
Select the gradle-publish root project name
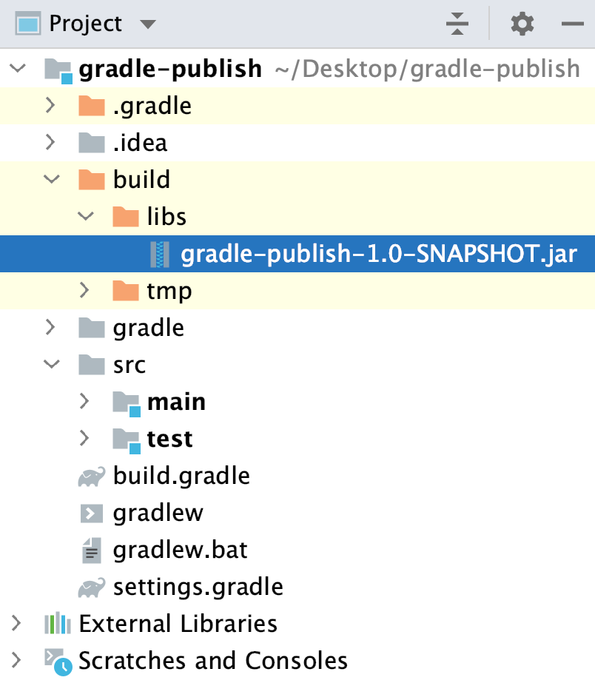pyautogui.click(x=170, y=70)
